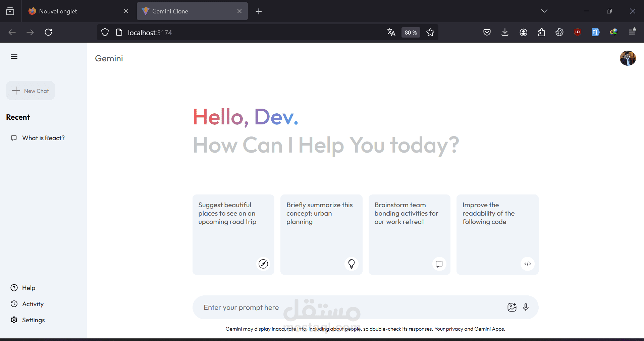Open the 'What is React?' recent chat

click(38, 138)
